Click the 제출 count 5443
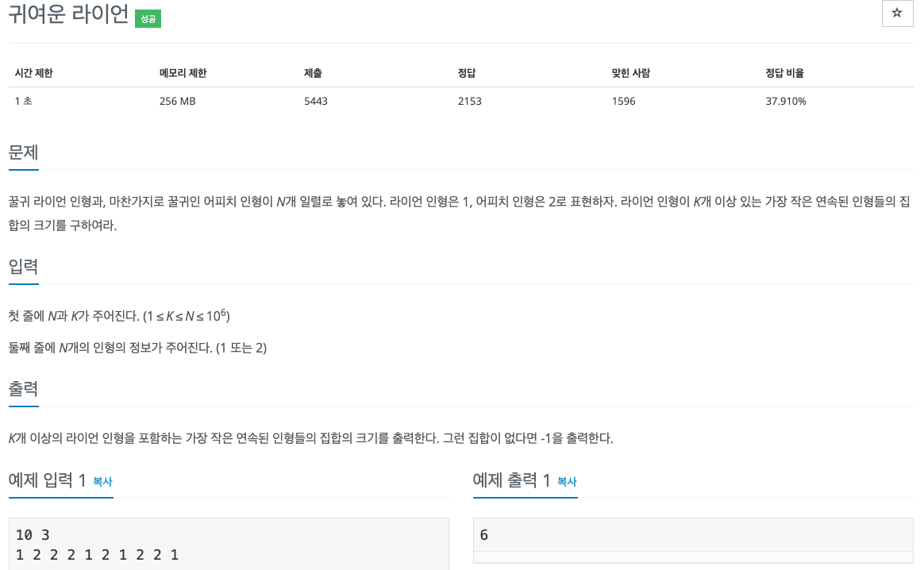 tap(316, 102)
